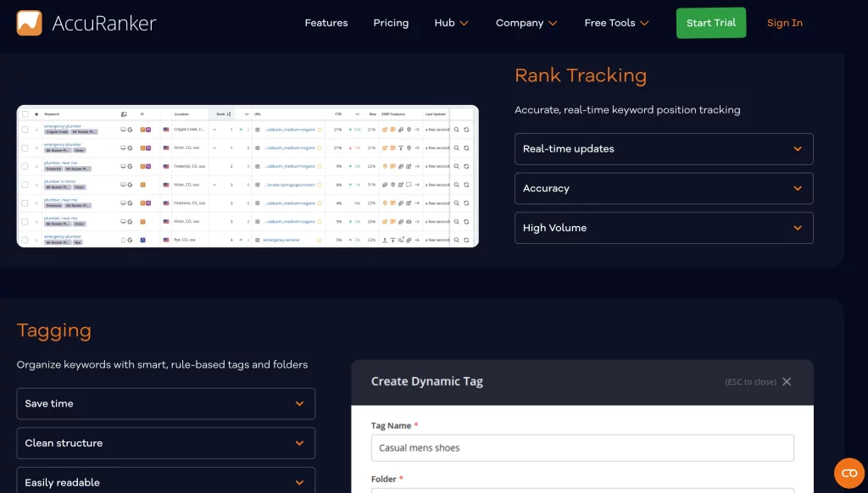Viewport: 868px width, 493px height.
Task: Click the star icon in the table header
Action: click(x=36, y=114)
